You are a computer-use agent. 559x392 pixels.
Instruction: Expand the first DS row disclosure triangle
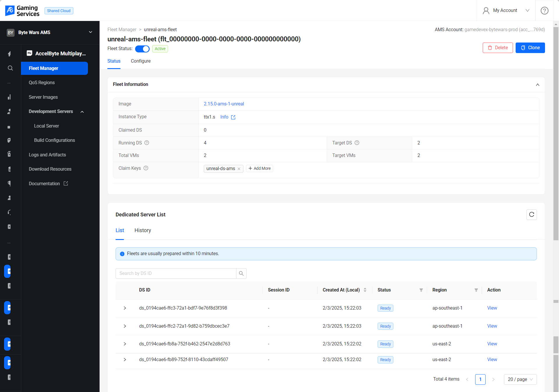(126, 308)
